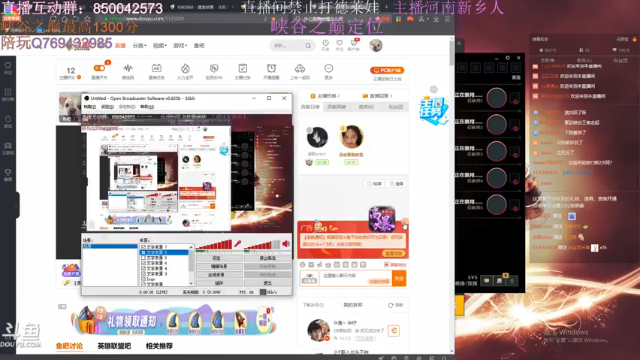Switch to 贡献周榜 tab

point(337,107)
